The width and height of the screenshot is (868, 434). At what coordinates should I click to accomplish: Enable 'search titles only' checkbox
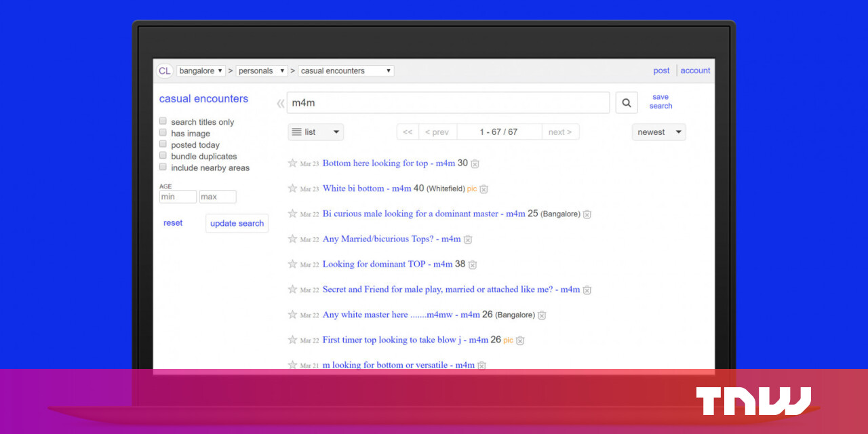point(163,121)
